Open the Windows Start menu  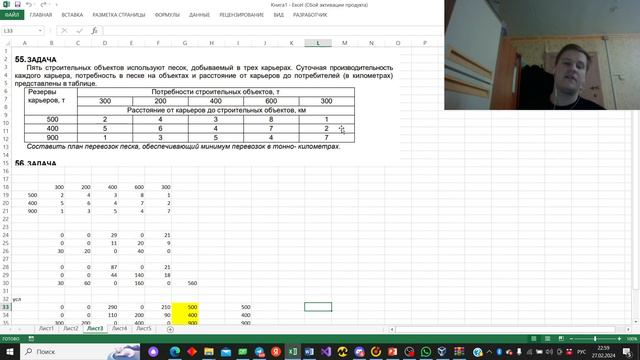pos(9,351)
